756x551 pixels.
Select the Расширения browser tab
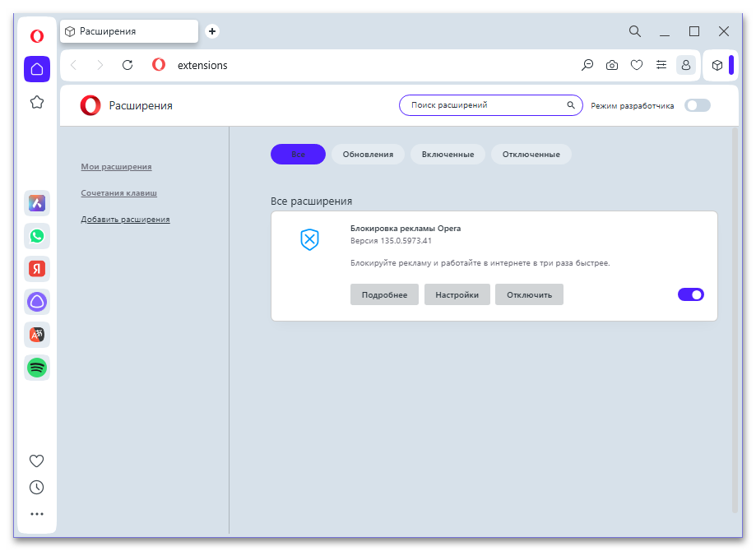pyautogui.click(x=129, y=31)
